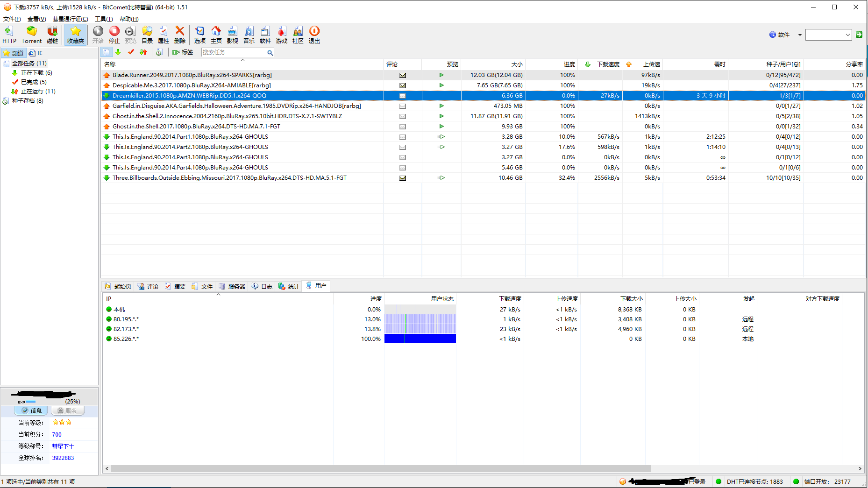Focus the task search field (搜索任务)

[234, 52]
